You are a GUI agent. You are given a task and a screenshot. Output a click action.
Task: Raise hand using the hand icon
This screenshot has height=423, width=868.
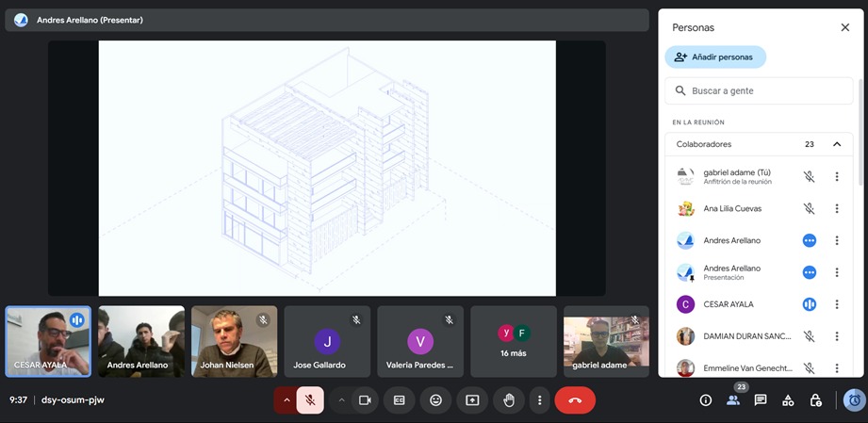pos(509,400)
